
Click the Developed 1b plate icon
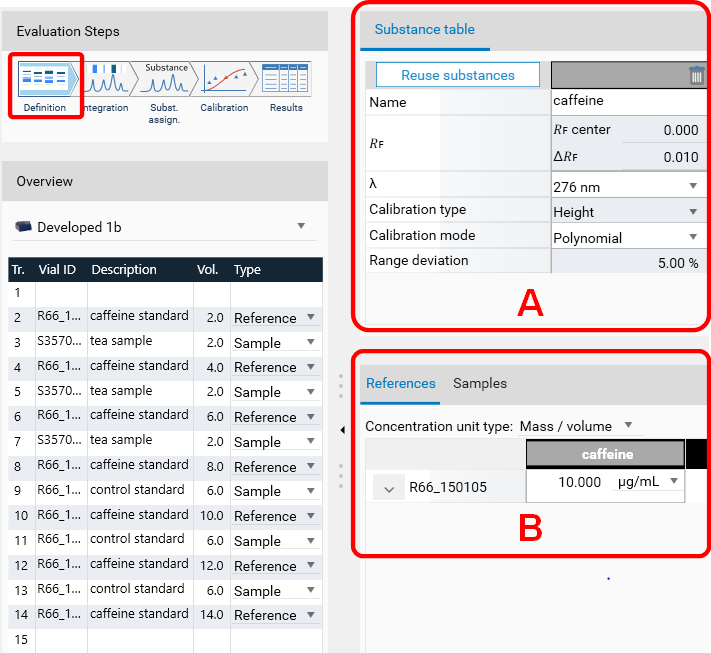pyautogui.click(x=24, y=227)
